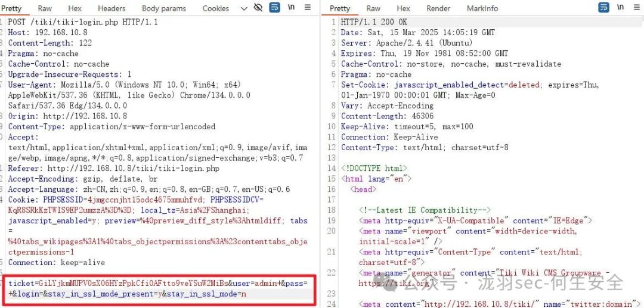
Task: Open the response Render tab
Action: pyautogui.click(x=438, y=8)
